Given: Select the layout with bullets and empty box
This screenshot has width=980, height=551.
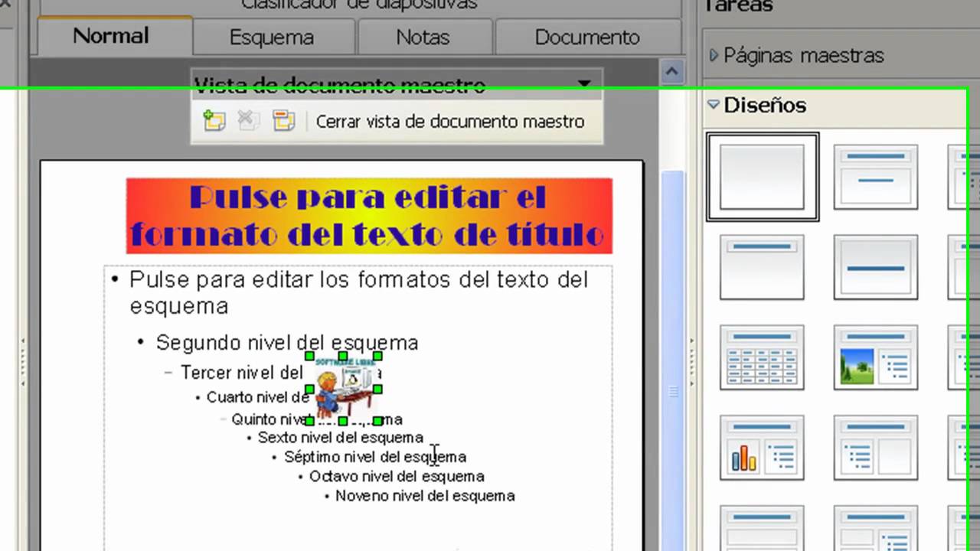Looking at the screenshot, I should [875, 448].
